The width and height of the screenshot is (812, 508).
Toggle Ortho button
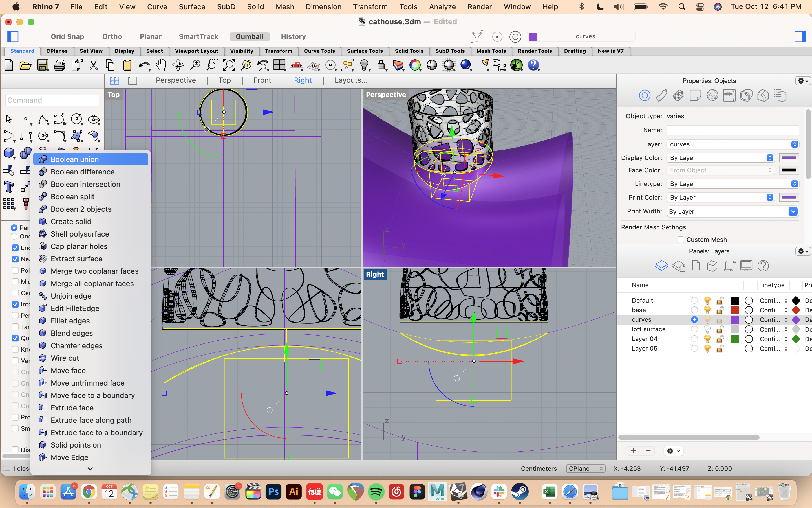click(112, 37)
